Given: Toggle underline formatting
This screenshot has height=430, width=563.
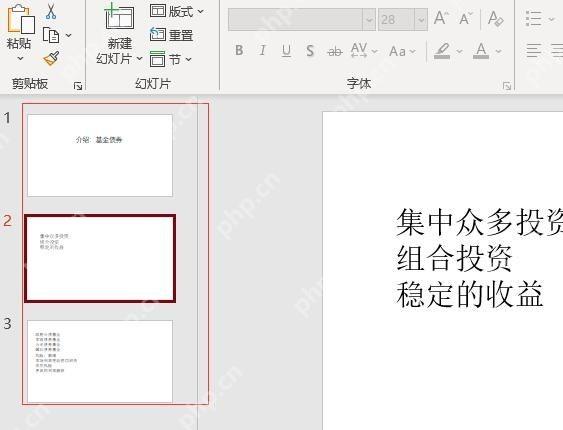Looking at the screenshot, I should click(x=286, y=51).
